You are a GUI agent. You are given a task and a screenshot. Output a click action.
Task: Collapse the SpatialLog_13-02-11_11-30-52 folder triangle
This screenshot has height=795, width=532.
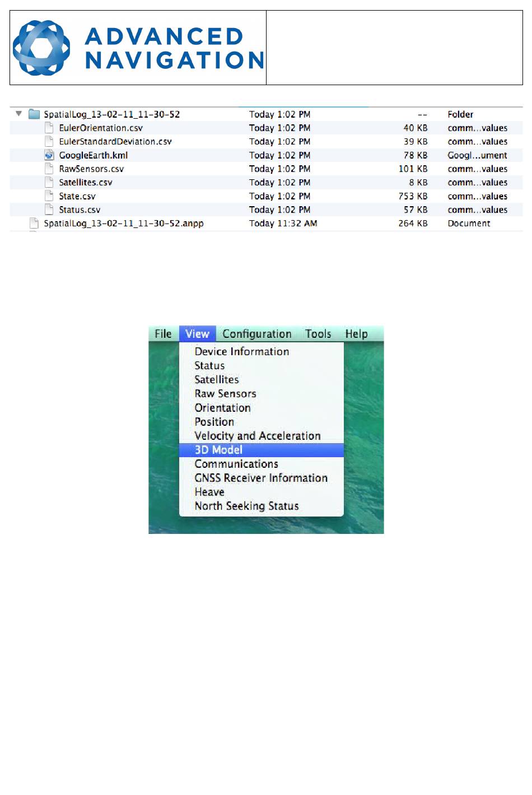[x=18, y=114]
